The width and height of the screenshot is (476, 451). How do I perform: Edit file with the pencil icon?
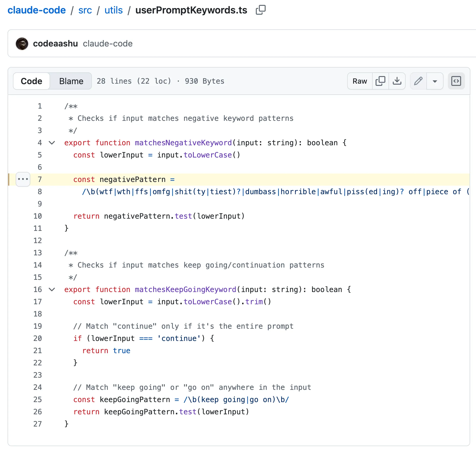click(x=418, y=81)
